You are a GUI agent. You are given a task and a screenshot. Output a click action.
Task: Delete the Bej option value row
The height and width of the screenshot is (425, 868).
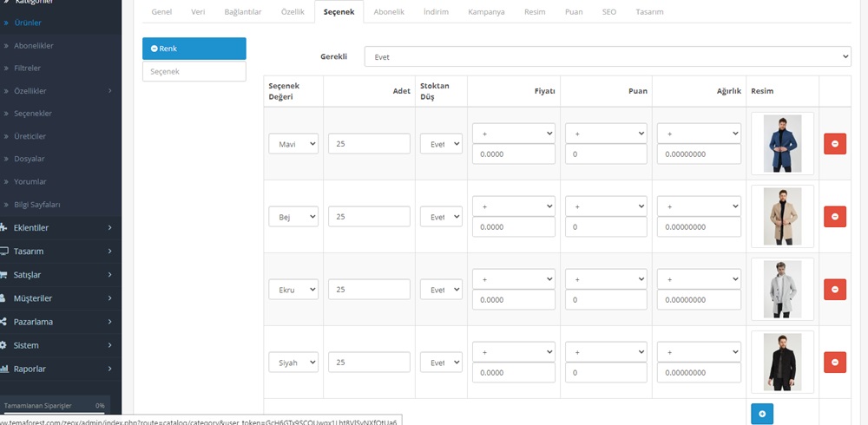point(834,216)
